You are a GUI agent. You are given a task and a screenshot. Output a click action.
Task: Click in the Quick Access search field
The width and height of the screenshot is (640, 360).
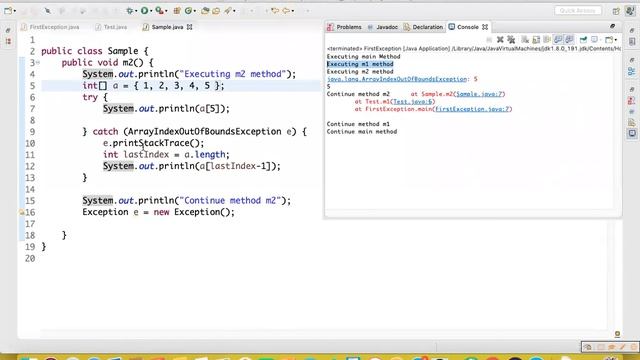click(578, 11)
